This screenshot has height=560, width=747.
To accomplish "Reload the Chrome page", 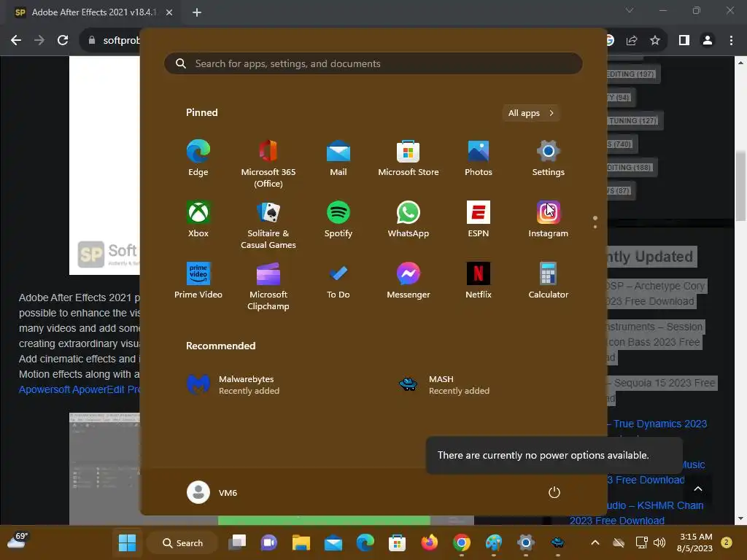I will coord(63,41).
